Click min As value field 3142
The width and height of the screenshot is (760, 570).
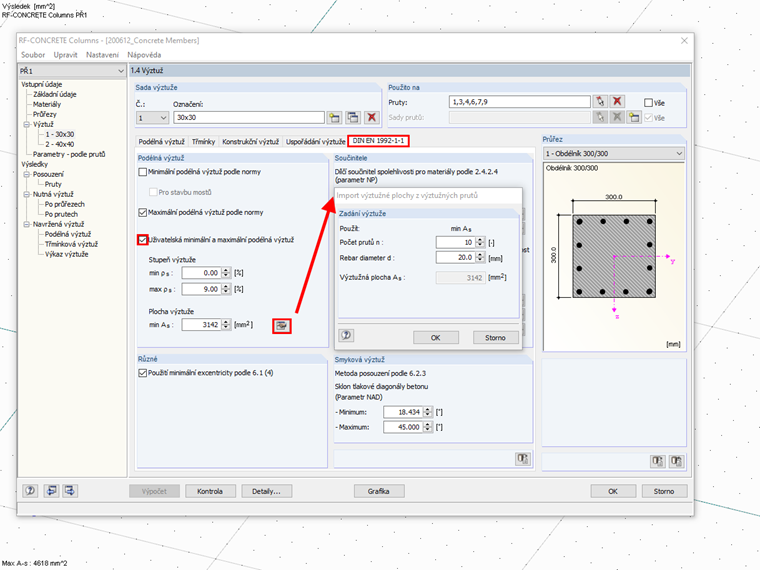coord(201,324)
